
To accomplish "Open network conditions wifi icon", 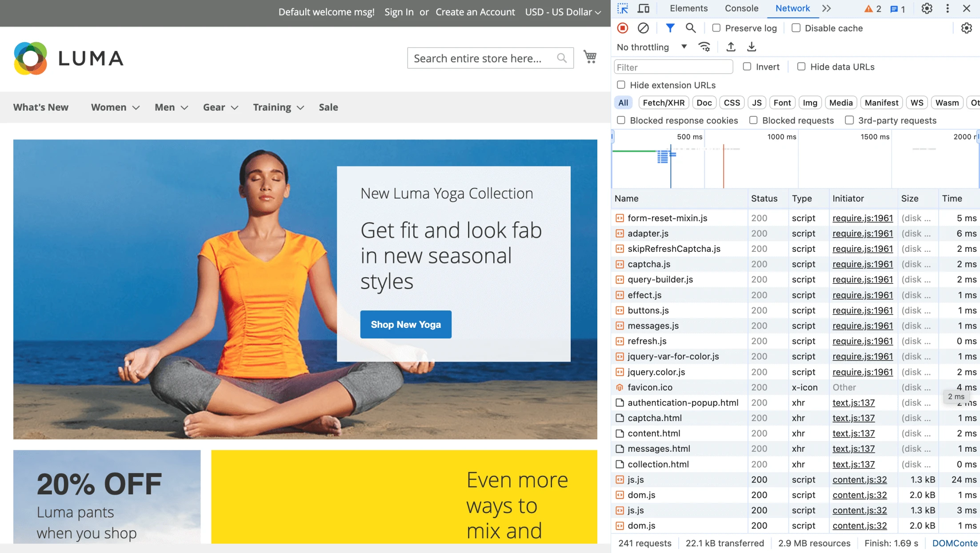I will pos(704,47).
